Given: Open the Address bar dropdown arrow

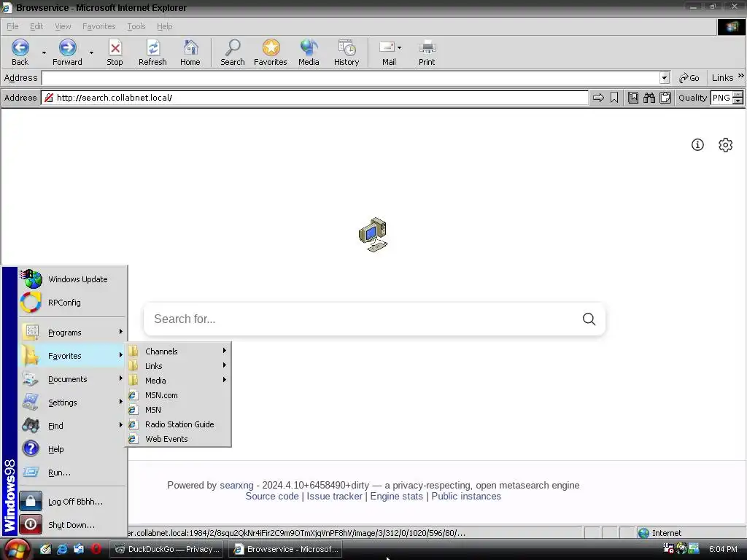Looking at the screenshot, I should tap(664, 77).
